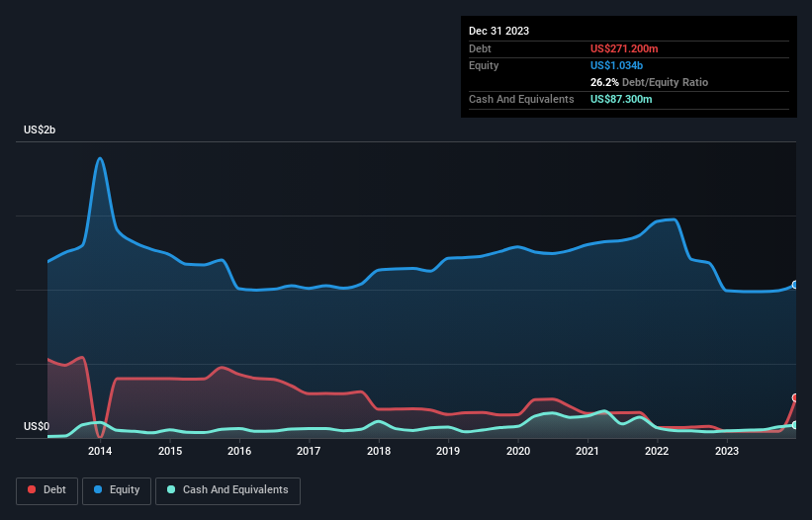Select the 2018 x-axis label

pos(379,451)
